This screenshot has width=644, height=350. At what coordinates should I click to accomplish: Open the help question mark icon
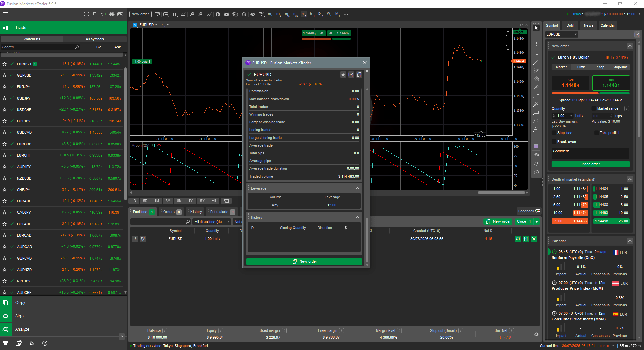[x=45, y=343]
